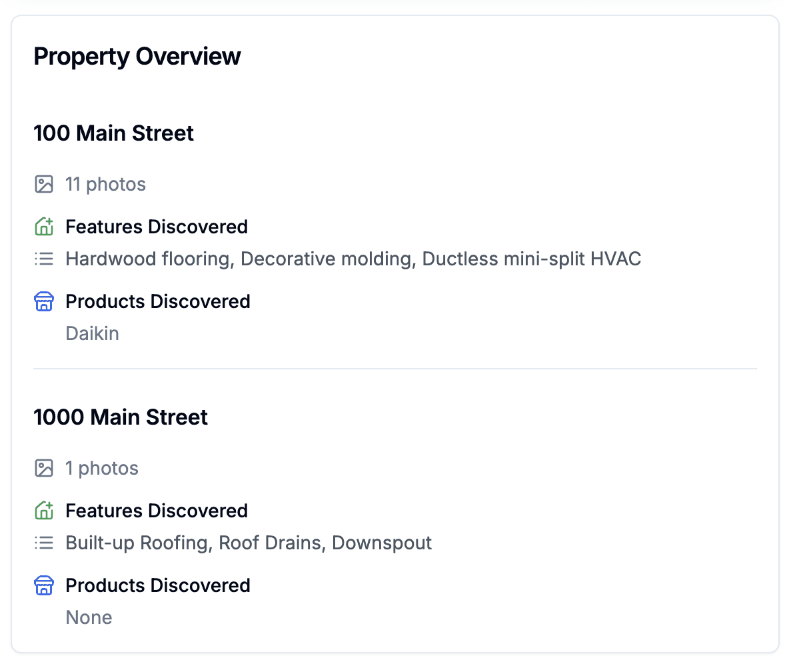Click the photo icon for 100 Main Street
The image size is (797, 672).
click(x=44, y=184)
